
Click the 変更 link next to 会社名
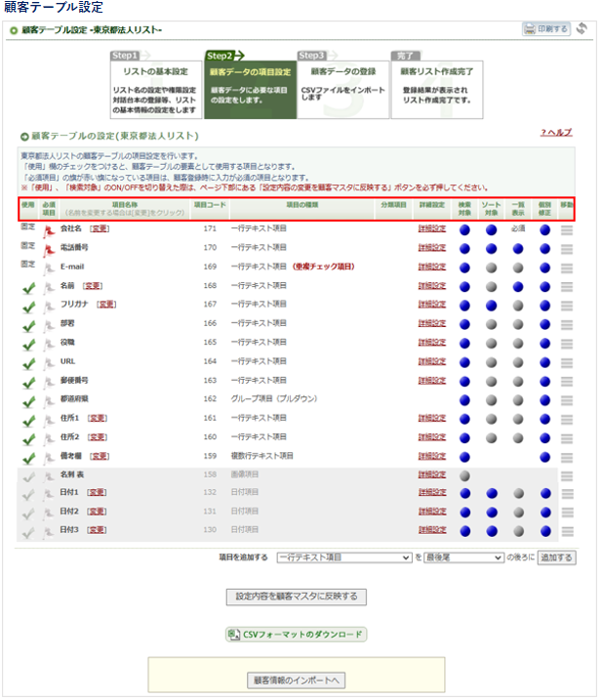click(100, 228)
